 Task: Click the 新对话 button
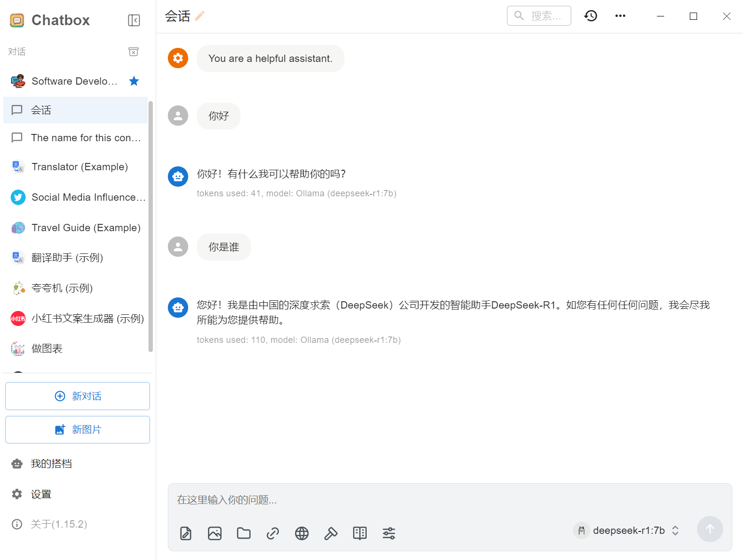77,396
